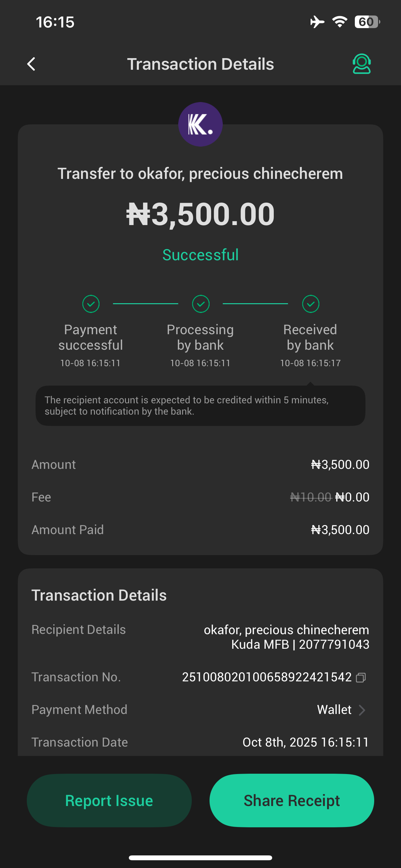Tap the recipient credit notice tooltip
Image resolution: width=401 pixels, height=868 pixels.
pyautogui.click(x=200, y=405)
